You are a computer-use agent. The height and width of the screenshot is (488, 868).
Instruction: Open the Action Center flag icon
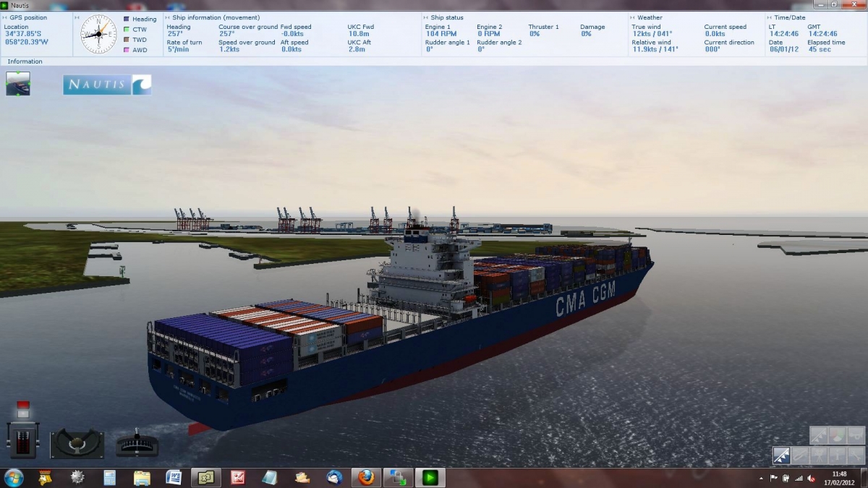pyautogui.click(x=774, y=479)
